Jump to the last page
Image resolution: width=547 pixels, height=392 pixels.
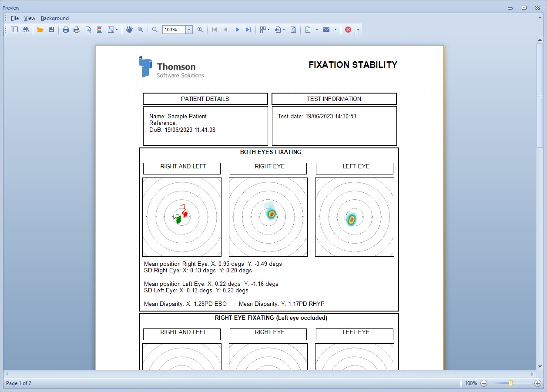(x=248, y=30)
